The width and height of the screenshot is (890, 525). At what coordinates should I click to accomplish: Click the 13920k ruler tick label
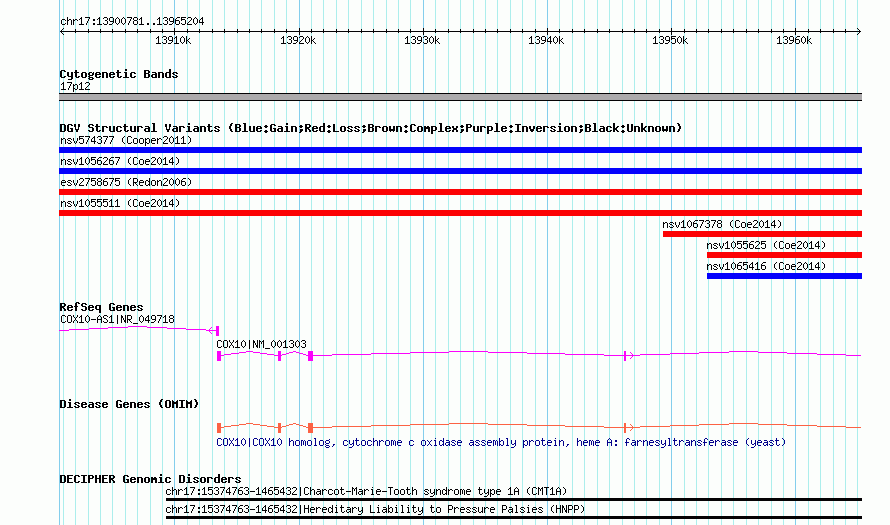(x=298, y=40)
